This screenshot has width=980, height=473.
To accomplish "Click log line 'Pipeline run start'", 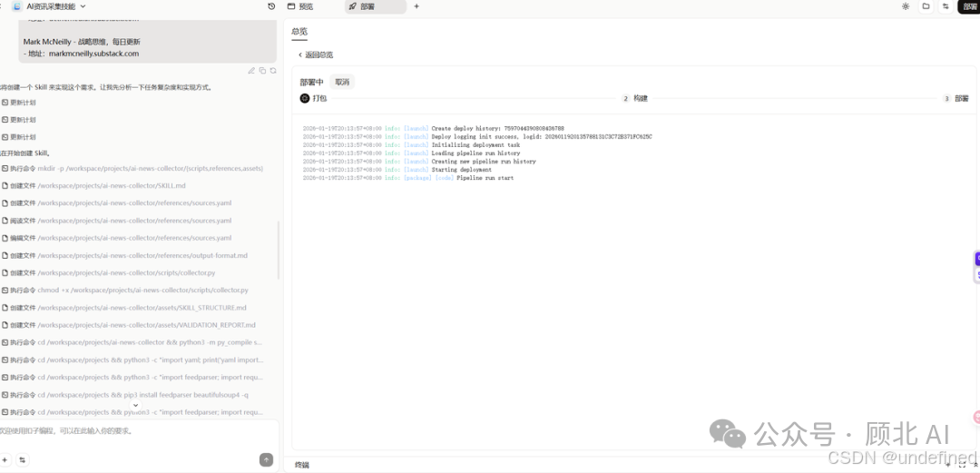I will coord(485,178).
